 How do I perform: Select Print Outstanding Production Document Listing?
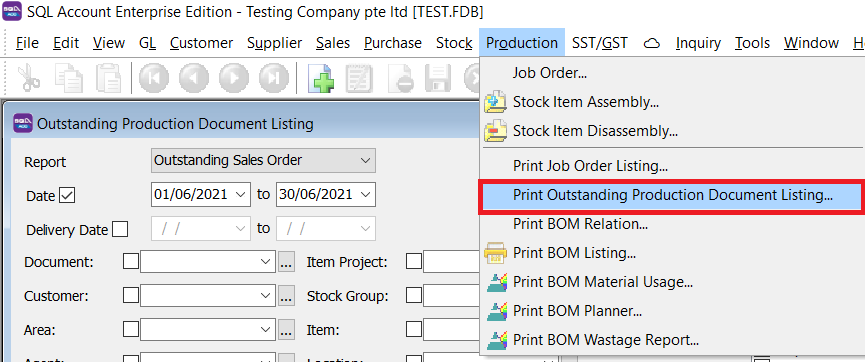click(x=672, y=195)
